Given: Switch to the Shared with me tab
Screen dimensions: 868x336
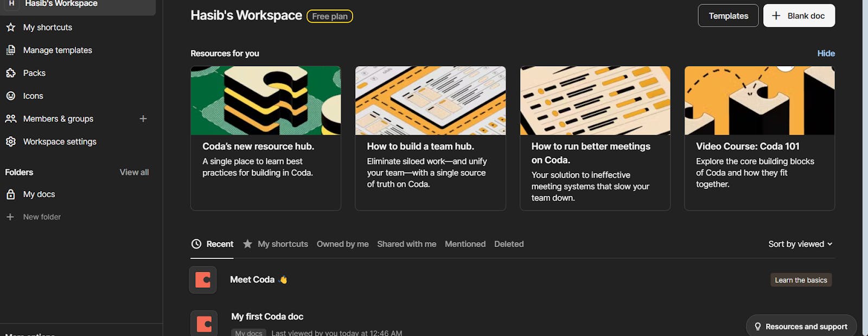Looking at the screenshot, I should tap(407, 244).
